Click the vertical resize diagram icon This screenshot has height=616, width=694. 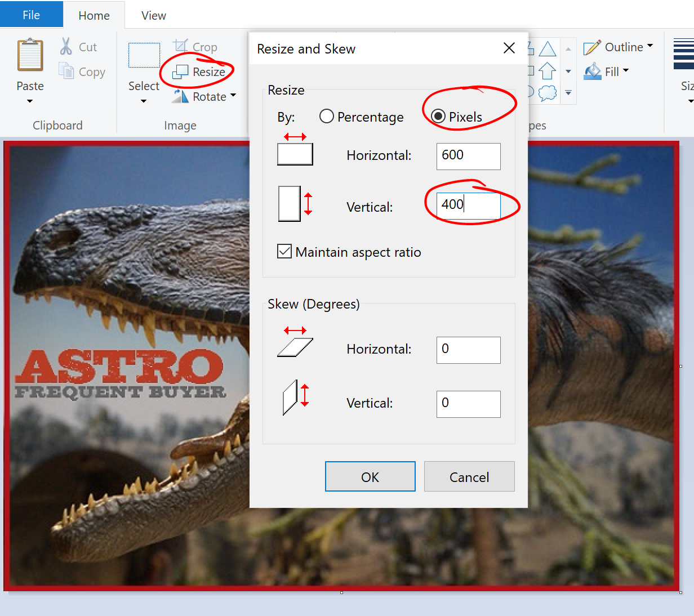click(295, 204)
